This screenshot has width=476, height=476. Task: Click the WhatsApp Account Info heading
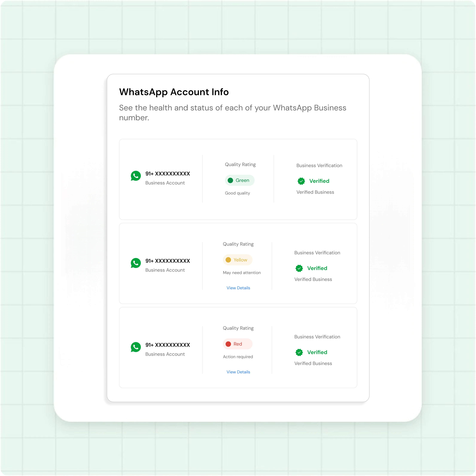tap(174, 92)
